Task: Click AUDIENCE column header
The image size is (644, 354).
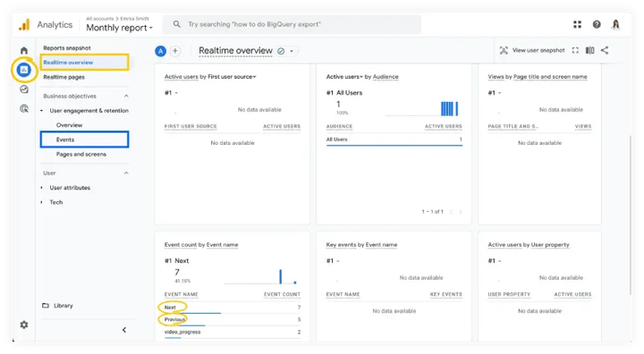Action: 339,126
